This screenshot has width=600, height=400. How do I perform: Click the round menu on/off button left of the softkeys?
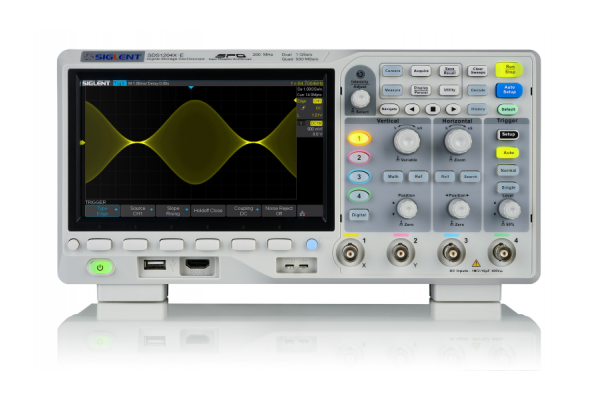pos(73,244)
